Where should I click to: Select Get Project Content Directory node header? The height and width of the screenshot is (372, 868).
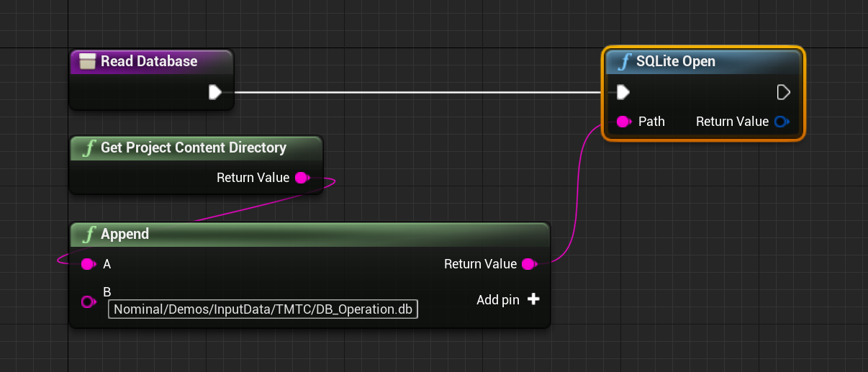(194, 148)
